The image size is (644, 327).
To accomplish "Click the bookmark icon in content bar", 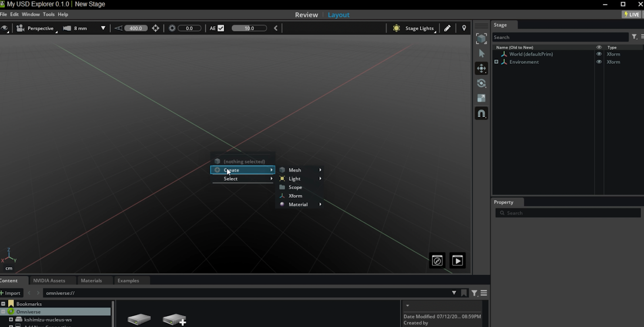I will pyautogui.click(x=464, y=293).
